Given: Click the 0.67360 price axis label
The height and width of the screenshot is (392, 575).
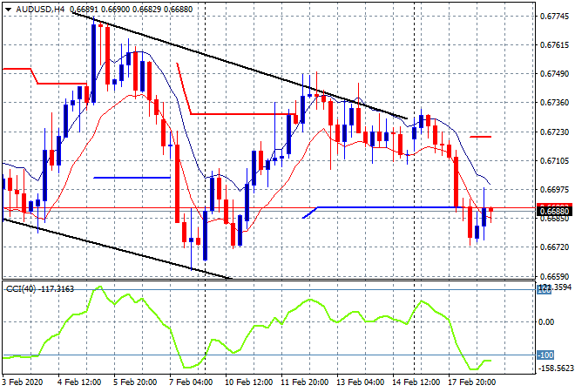Looking at the screenshot, I should (555, 102).
